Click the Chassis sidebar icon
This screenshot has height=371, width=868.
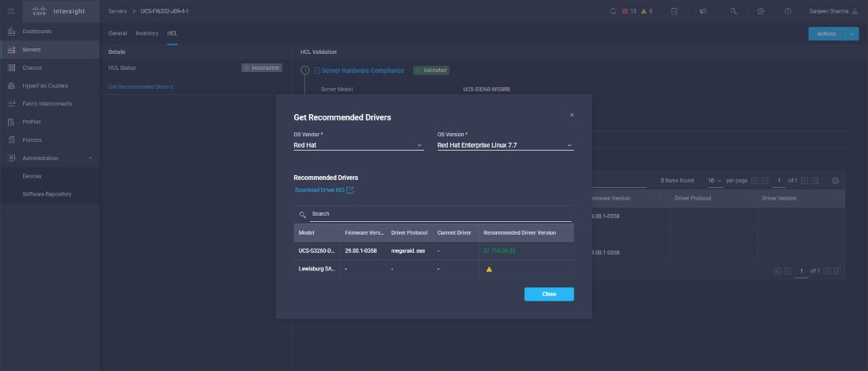click(x=11, y=67)
